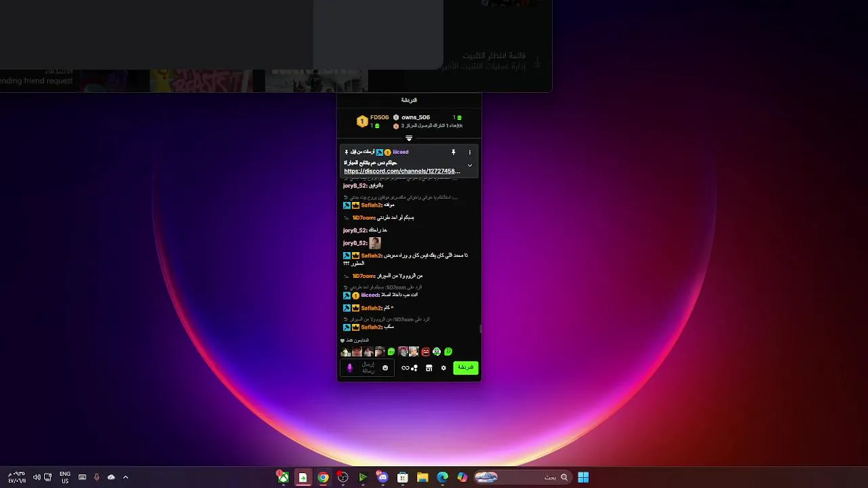Click the infinity symbol icon
Viewport: 868px width, 488px height.
click(x=405, y=368)
